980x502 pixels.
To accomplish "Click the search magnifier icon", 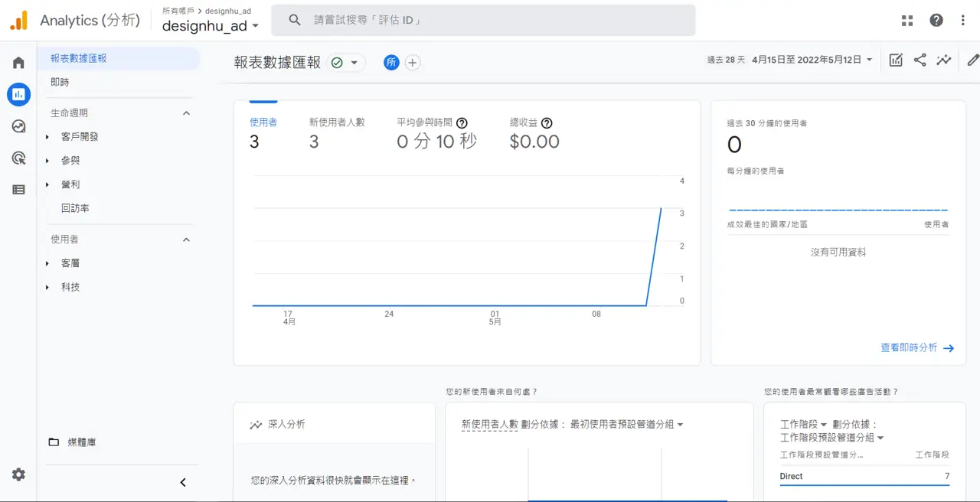I will 295,21.
